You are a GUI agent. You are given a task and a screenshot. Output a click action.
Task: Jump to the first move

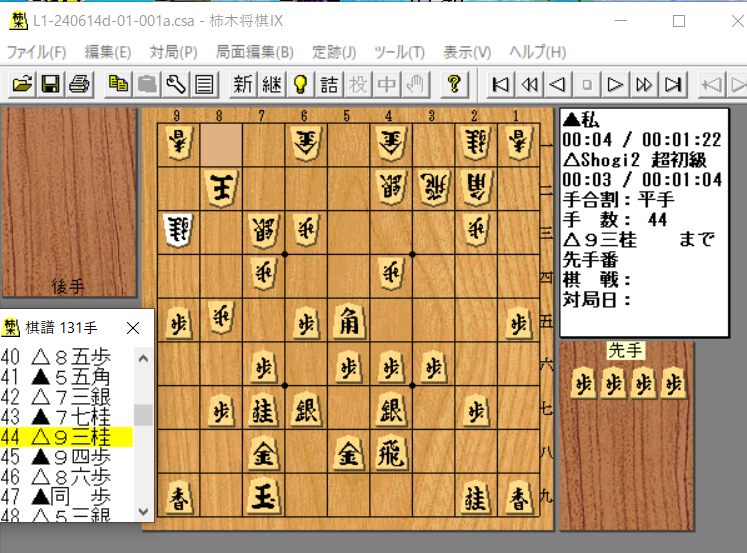click(x=500, y=85)
